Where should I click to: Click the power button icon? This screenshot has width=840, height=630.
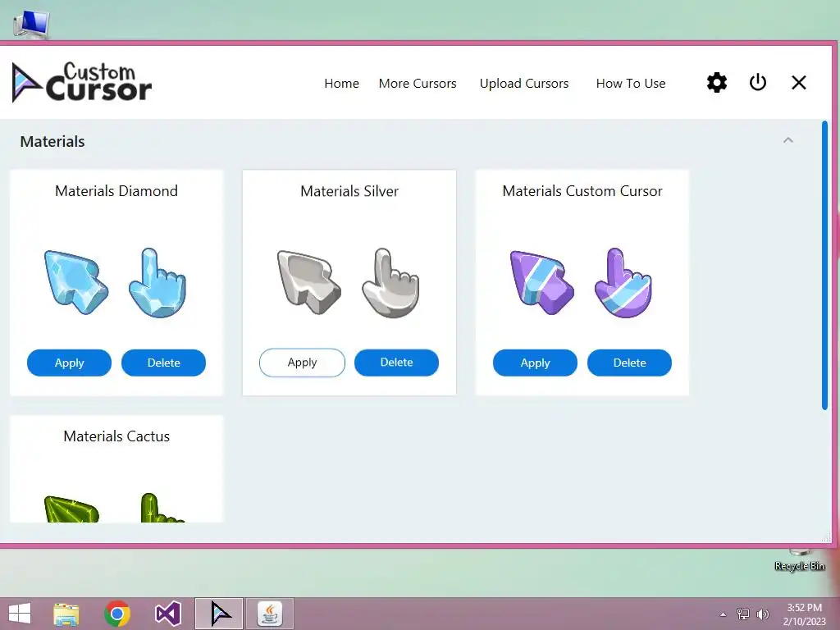coord(757,83)
